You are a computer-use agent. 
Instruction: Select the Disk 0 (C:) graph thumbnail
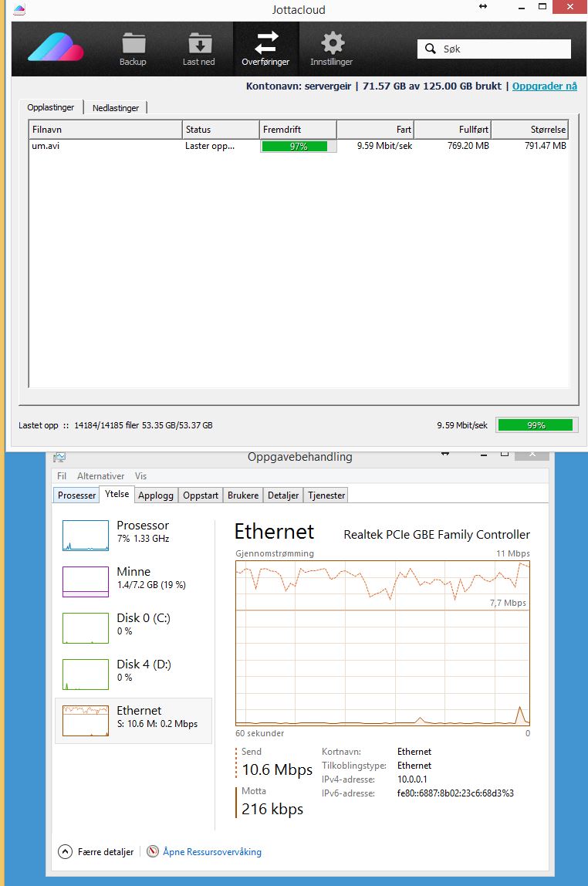[86, 627]
